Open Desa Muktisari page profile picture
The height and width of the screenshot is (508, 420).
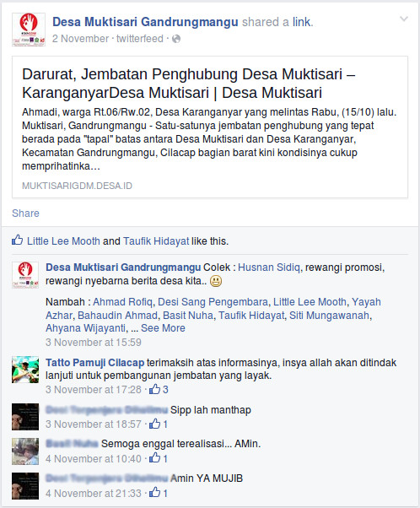click(x=29, y=30)
